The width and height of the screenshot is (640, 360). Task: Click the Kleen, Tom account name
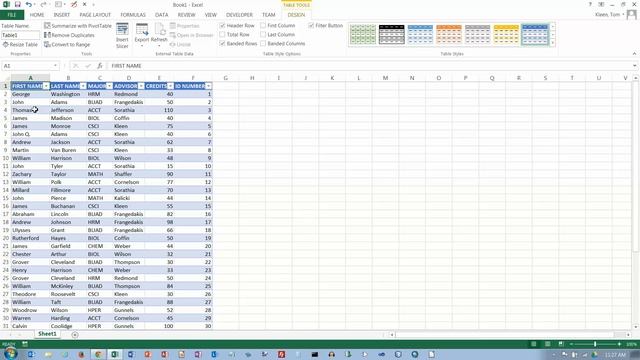607,15
